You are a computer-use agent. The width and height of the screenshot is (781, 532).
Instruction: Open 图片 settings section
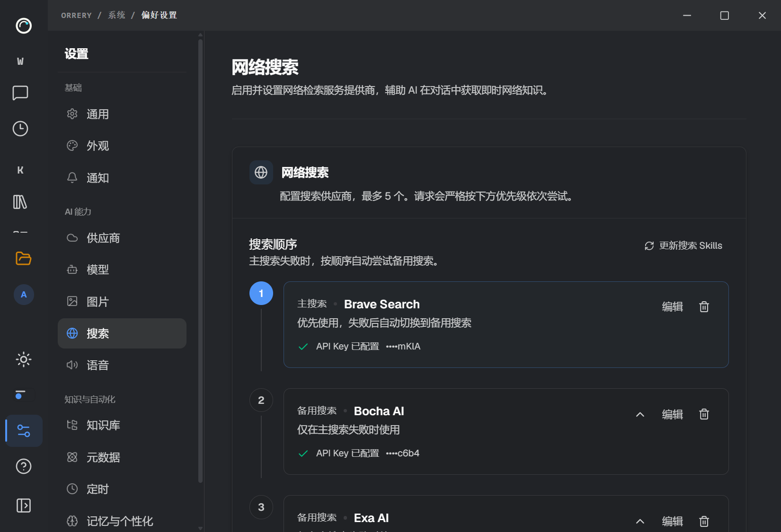[122, 302]
